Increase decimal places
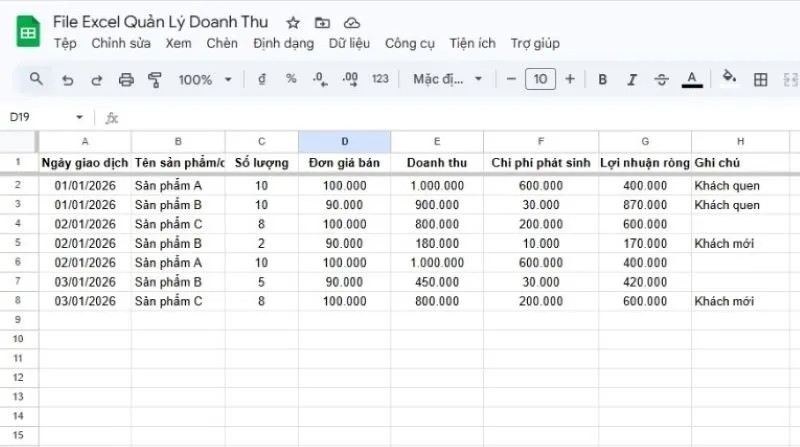 pos(350,79)
